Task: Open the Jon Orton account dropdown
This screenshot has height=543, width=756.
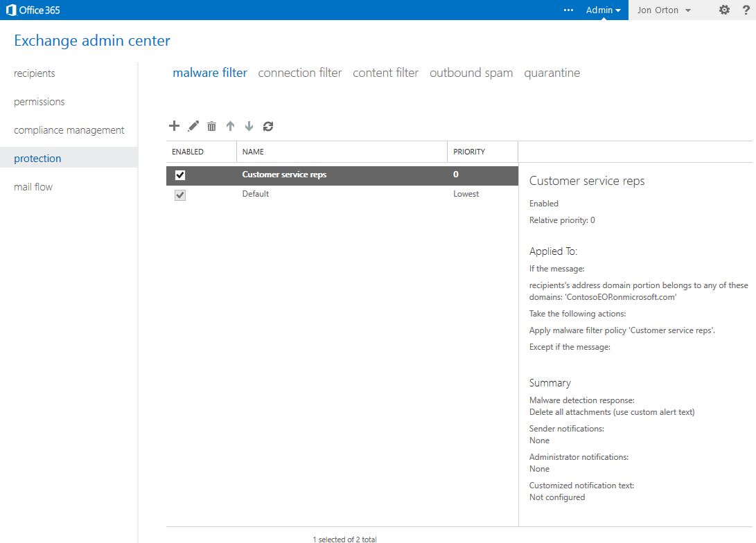Action: click(663, 10)
